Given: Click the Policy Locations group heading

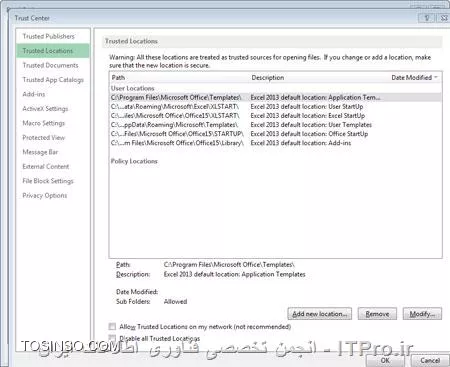Looking at the screenshot, I should click(x=134, y=161).
